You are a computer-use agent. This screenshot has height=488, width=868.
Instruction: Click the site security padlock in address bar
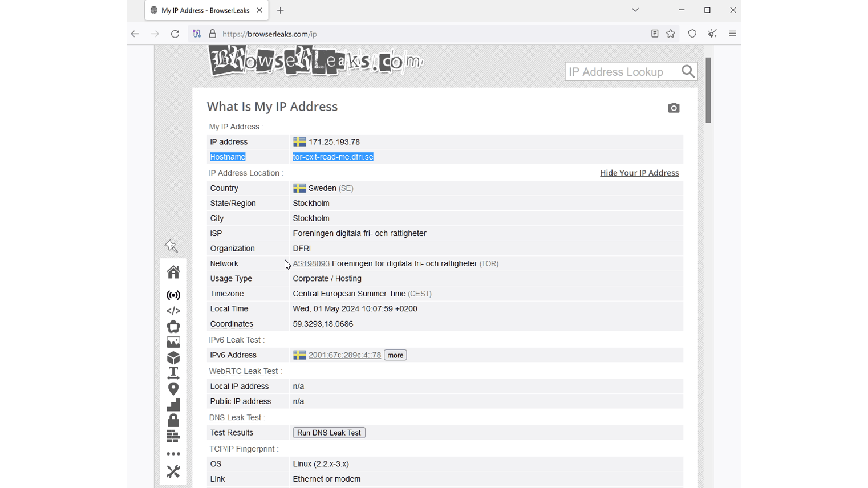[213, 34]
